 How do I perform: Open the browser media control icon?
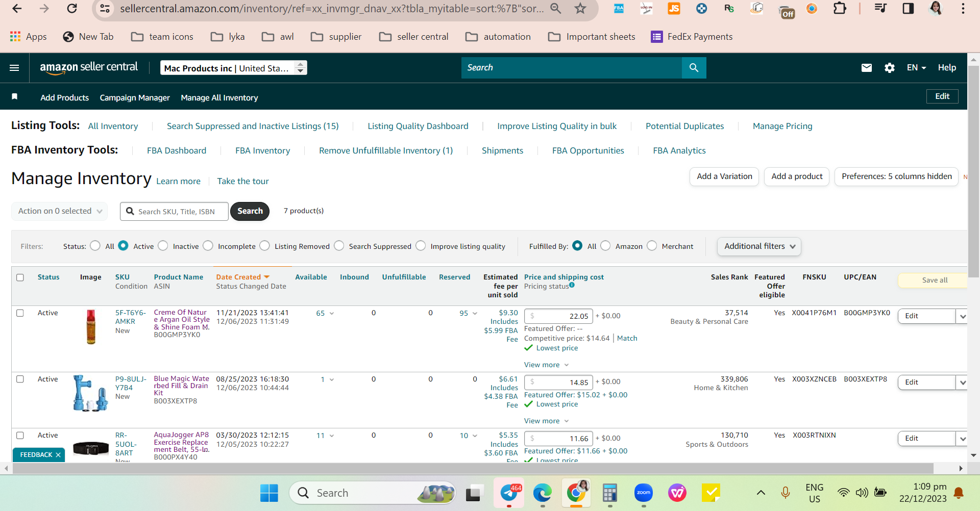[x=880, y=9]
